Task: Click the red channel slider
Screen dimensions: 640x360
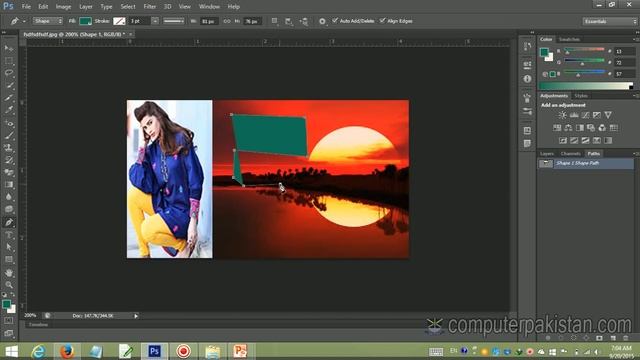Action: click(x=584, y=51)
